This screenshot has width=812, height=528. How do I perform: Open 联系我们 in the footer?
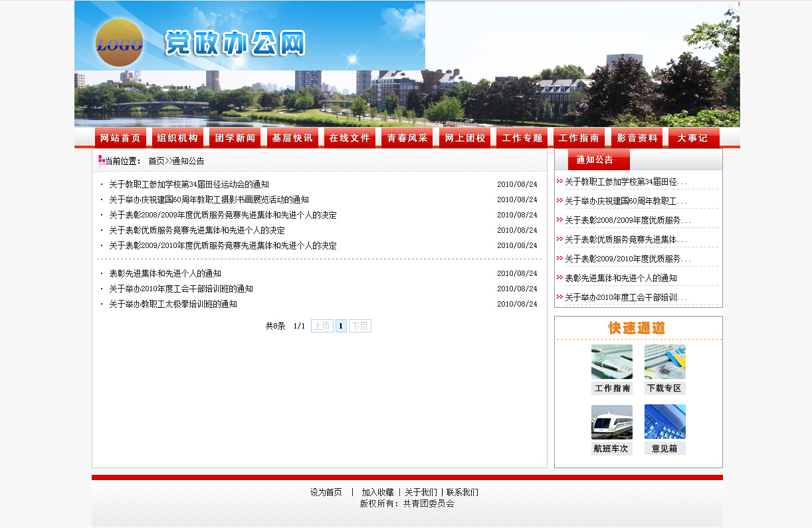462,492
